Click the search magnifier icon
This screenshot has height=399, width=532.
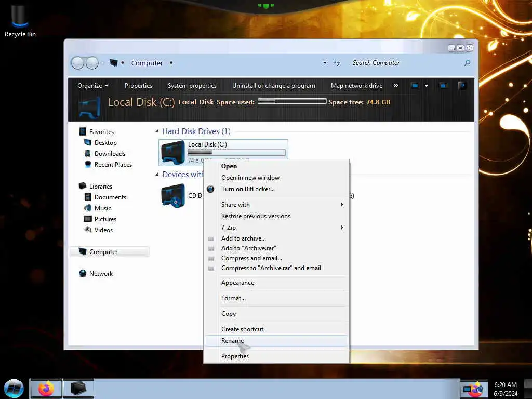point(467,63)
